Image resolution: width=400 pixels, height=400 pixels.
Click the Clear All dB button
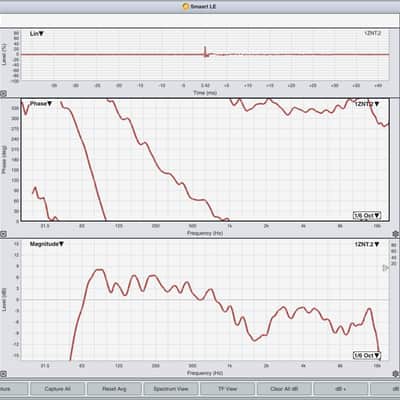coord(284,389)
